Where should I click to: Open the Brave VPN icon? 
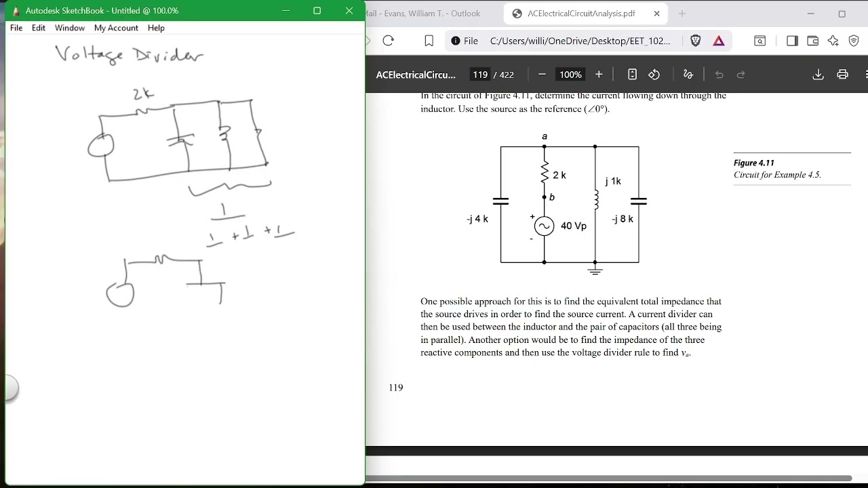854,41
